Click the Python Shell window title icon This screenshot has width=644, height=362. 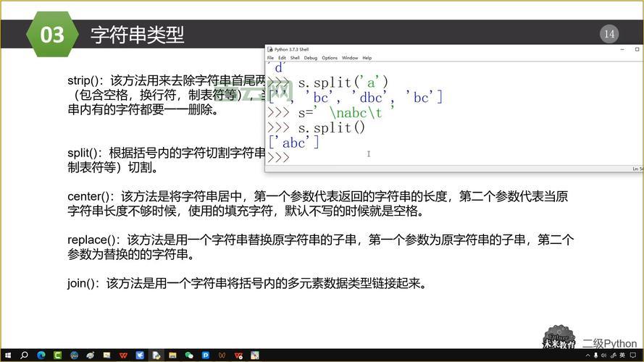(x=269, y=49)
